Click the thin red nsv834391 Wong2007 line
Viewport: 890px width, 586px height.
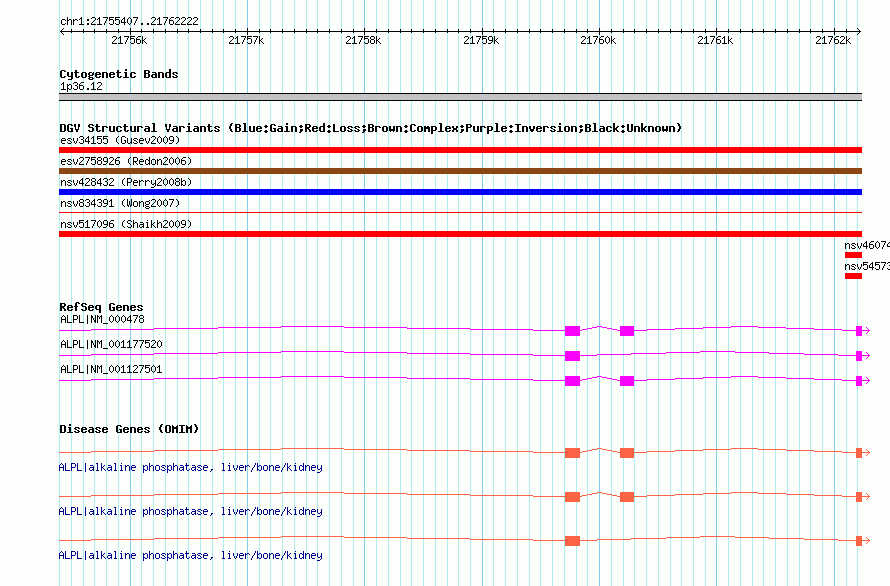(460, 212)
